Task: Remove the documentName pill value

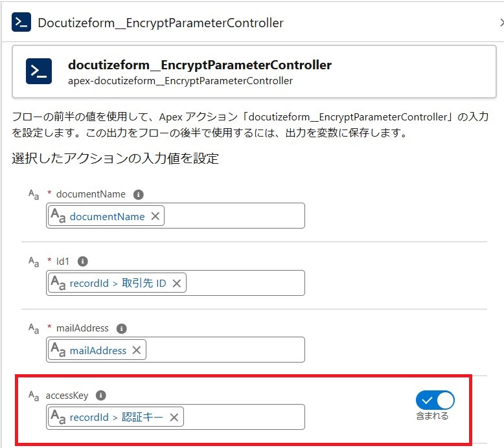Action: [x=155, y=216]
